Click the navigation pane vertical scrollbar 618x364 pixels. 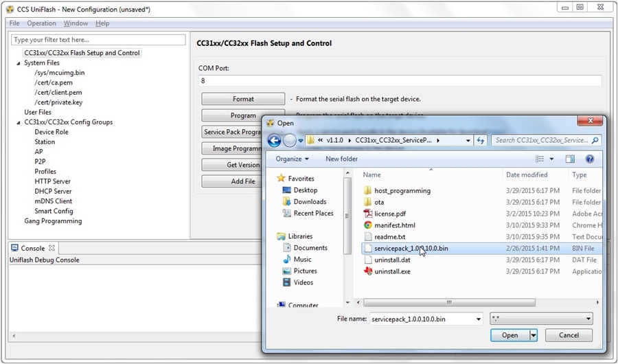click(347, 216)
